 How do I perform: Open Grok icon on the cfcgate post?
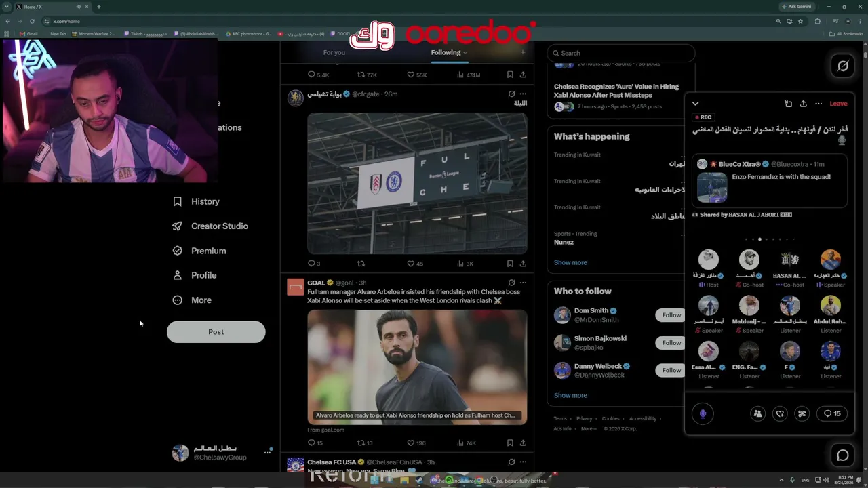click(x=511, y=94)
